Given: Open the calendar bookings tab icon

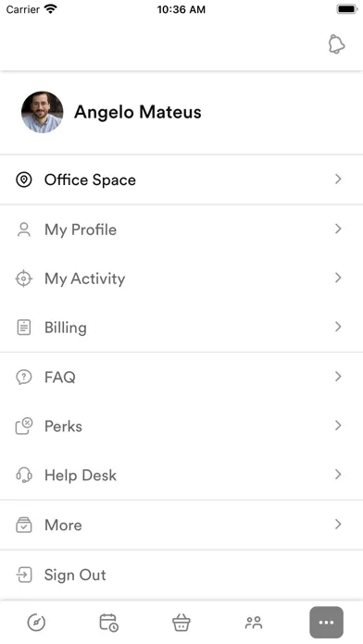Looking at the screenshot, I should [109, 622].
